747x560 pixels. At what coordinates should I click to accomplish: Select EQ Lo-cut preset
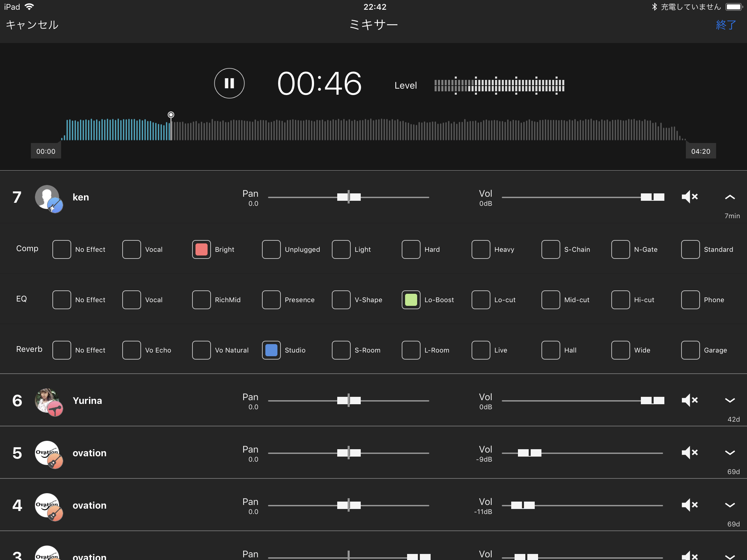click(x=481, y=300)
